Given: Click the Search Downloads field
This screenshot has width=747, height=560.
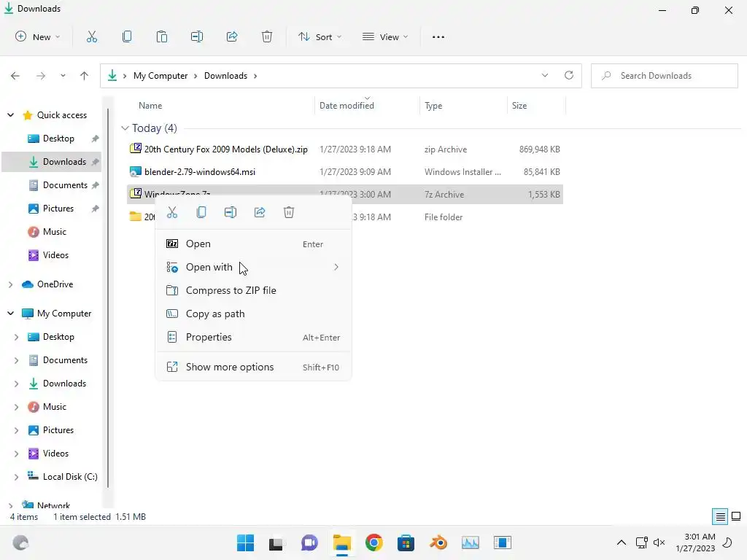Looking at the screenshot, I should pos(665,76).
